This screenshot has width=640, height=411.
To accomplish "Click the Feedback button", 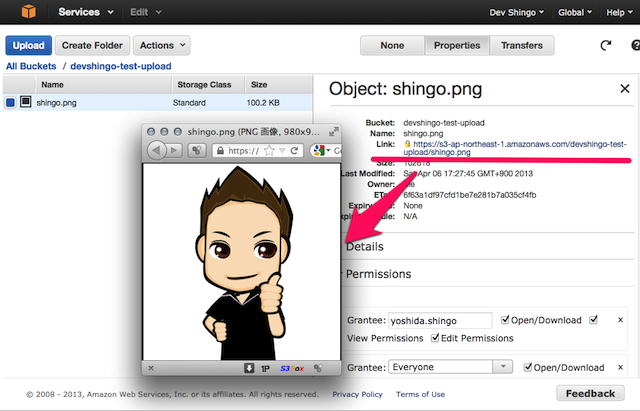I will click(x=590, y=393).
